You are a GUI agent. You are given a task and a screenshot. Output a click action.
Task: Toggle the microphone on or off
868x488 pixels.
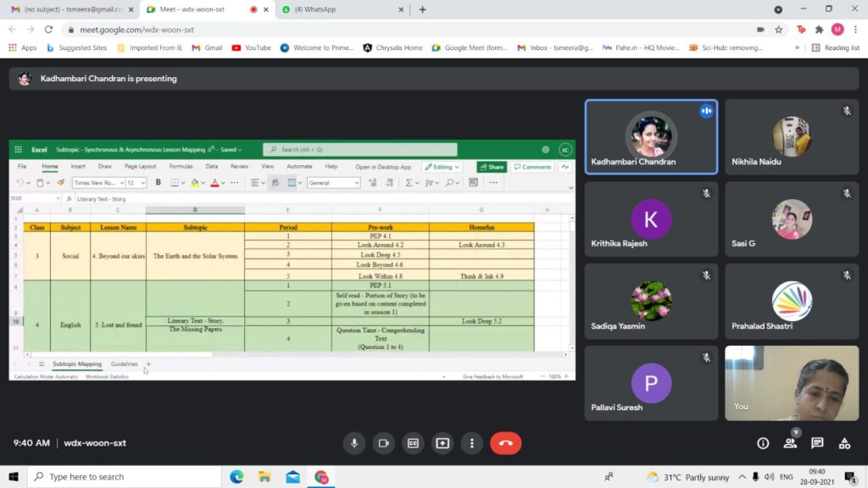click(354, 443)
